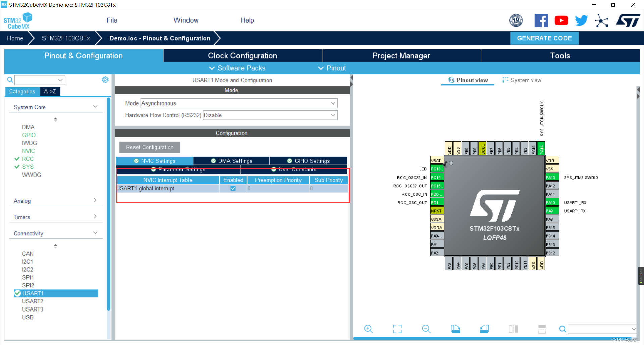Select SPI1 in Connectivity list
Viewport: 644px width, 345px height.
[28, 277]
